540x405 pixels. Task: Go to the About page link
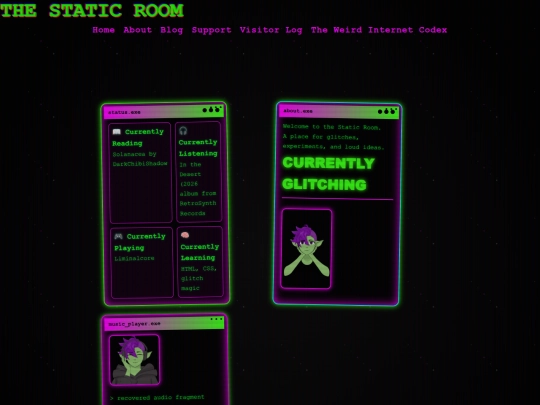[137, 30]
